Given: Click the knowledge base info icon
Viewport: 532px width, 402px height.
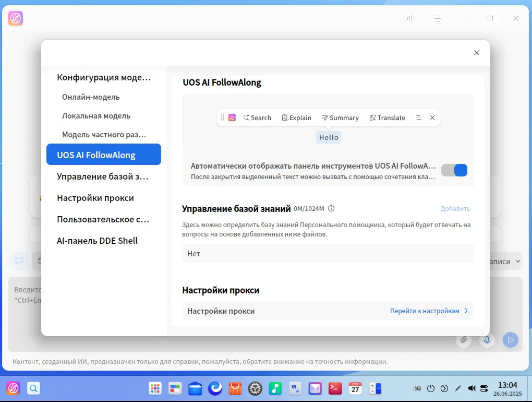Looking at the screenshot, I should 331,208.
